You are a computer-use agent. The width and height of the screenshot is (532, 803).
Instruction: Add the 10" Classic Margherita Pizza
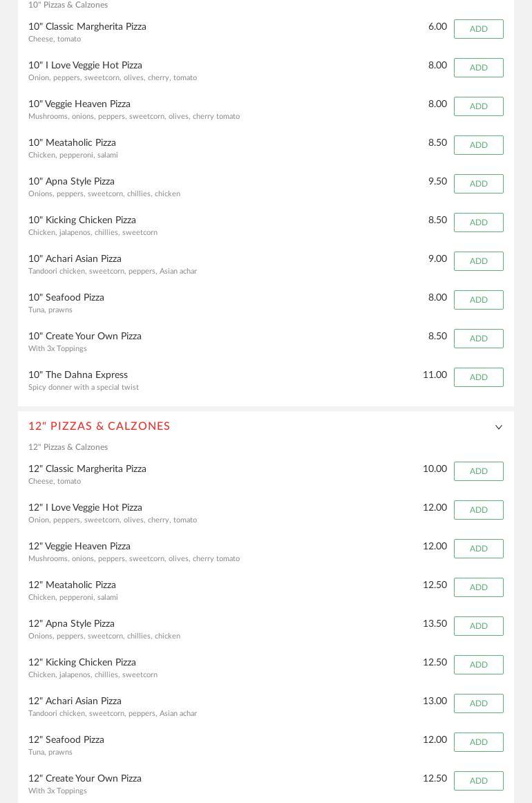coord(478,29)
